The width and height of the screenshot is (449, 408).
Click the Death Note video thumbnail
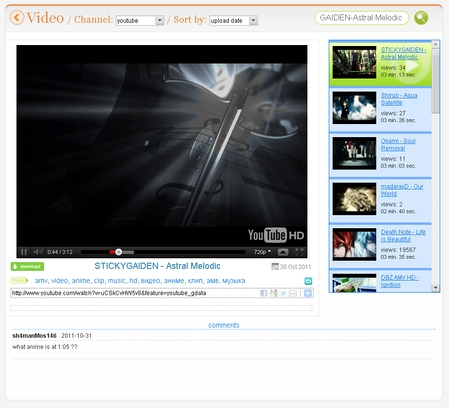click(x=354, y=244)
